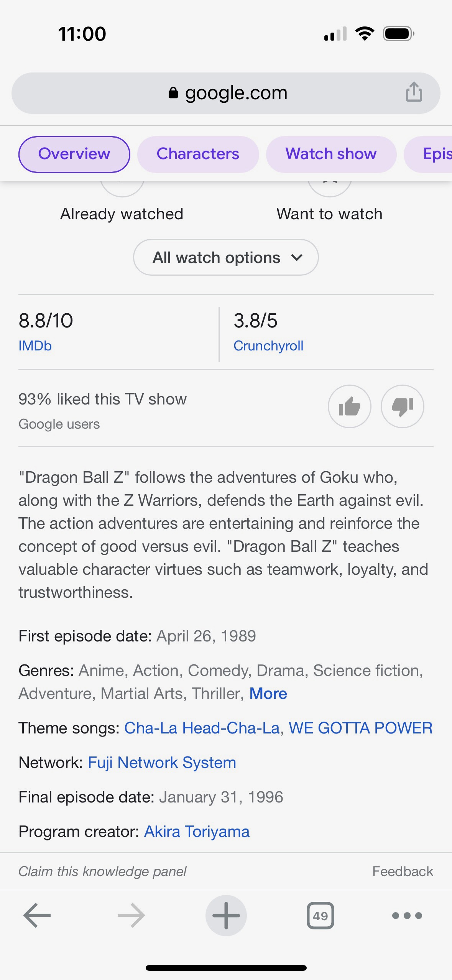Image resolution: width=452 pixels, height=980 pixels.
Task: Open the Crunchyroll rating link
Action: (x=268, y=346)
